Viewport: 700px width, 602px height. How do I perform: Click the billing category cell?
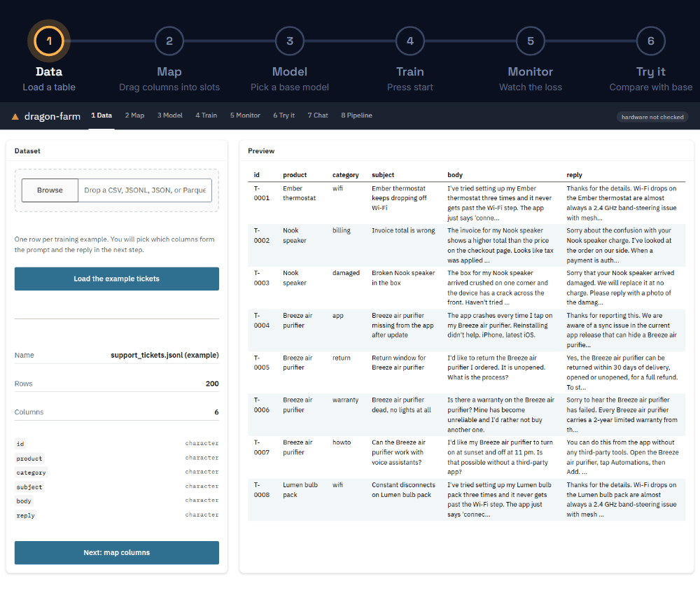click(342, 230)
